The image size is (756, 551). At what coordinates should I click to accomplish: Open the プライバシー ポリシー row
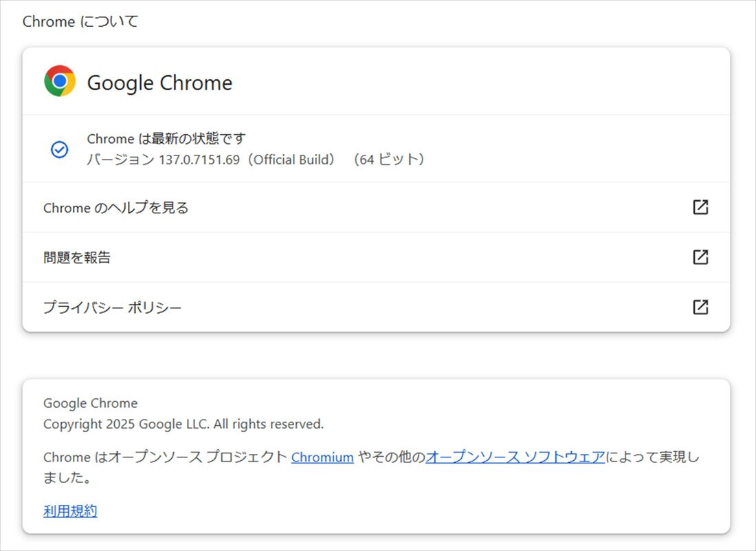(x=376, y=307)
